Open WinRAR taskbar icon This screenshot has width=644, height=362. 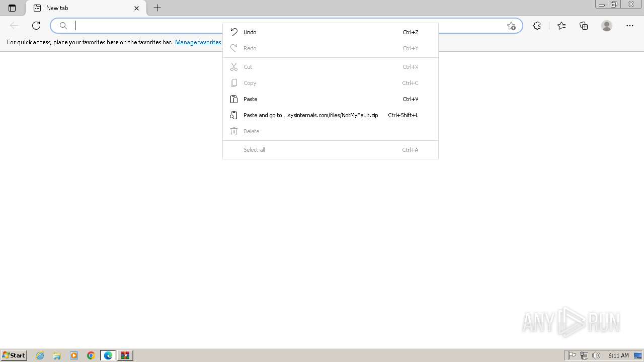click(125, 355)
